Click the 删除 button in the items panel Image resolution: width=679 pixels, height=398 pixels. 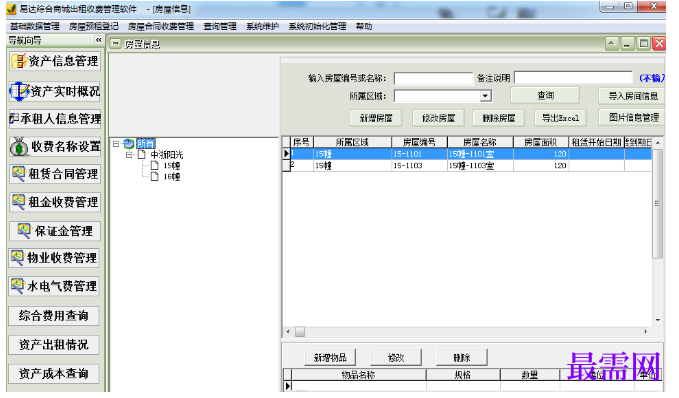(x=462, y=358)
